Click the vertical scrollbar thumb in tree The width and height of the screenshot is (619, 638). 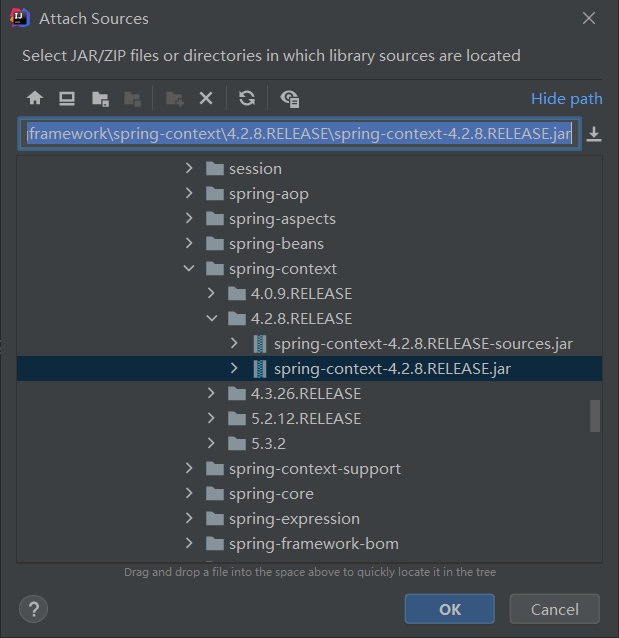(x=595, y=416)
